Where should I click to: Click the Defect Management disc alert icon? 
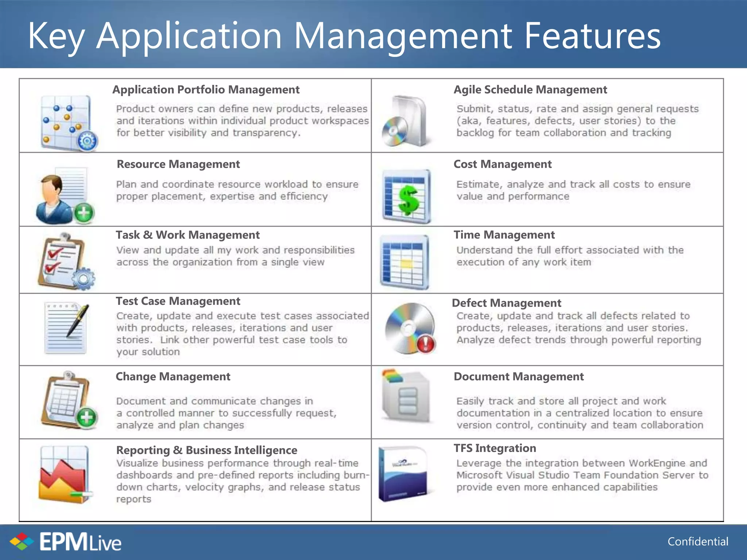(x=410, y=328)
